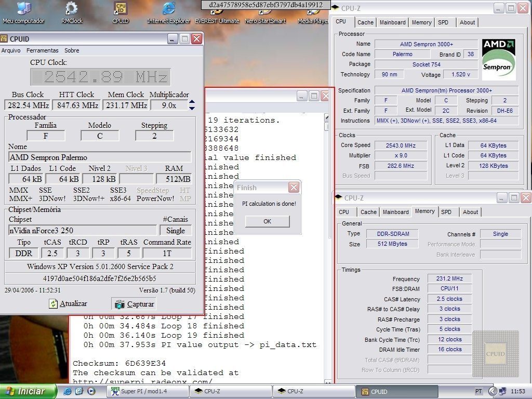The width and height of the screenshot is (532, 399).
Task: Click the Capturar button in CPUID
Action: (x=135, y=304)
